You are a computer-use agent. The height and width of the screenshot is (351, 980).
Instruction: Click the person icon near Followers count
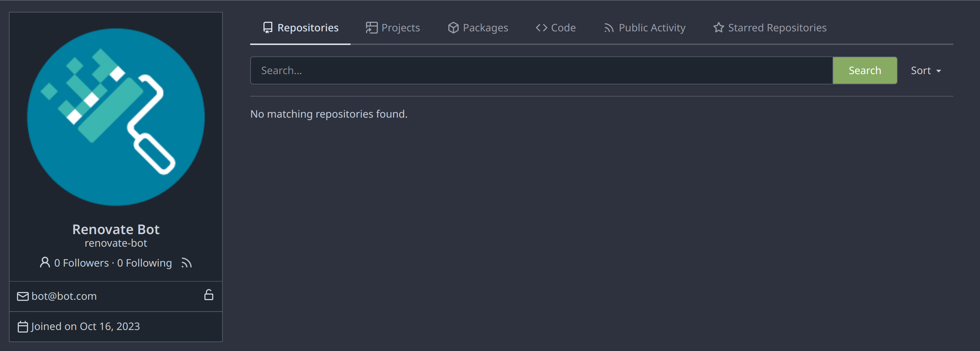pyautogui.click(x=45, y=263)
